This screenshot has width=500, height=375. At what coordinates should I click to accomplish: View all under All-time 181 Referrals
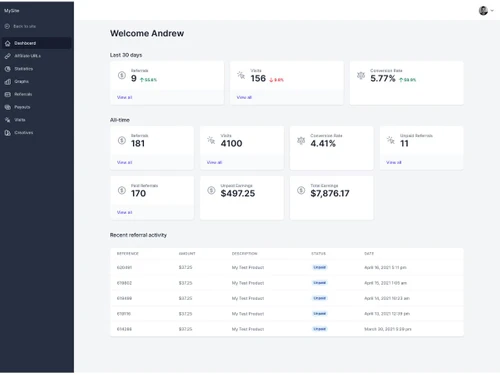(x=124, y=162)
